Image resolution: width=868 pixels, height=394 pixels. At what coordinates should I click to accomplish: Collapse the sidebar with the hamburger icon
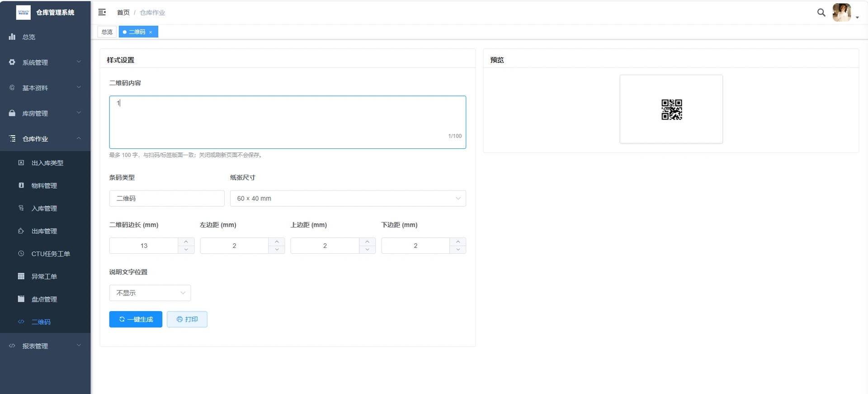(x=102, y=12)
